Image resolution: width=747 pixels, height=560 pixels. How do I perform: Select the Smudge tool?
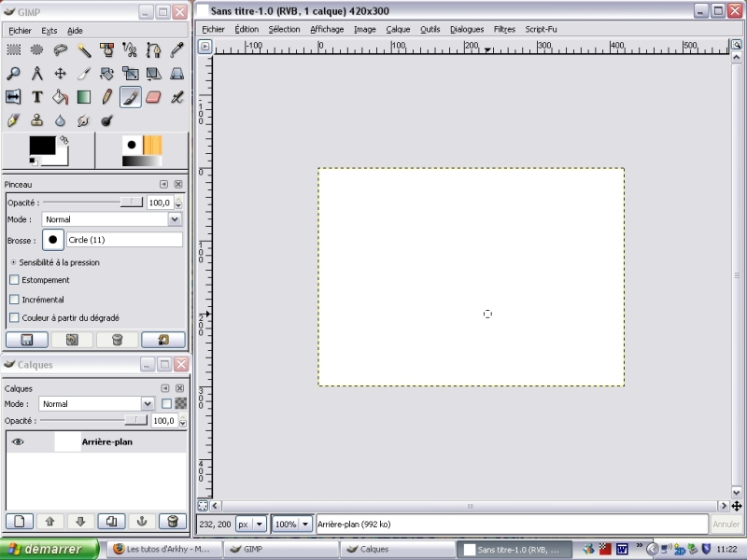(x=84, y=120)
